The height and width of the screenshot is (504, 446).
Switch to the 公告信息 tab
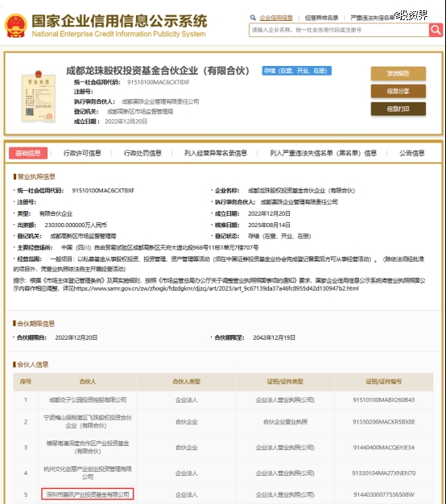click(x=412, y=153)
